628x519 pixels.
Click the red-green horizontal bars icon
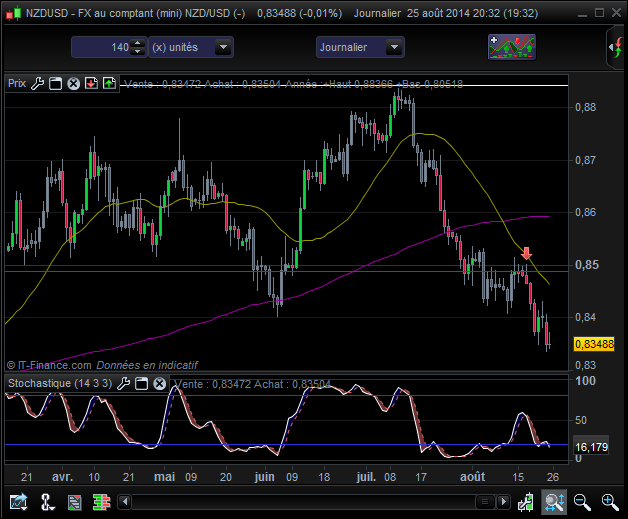click(x=101, y=502)
